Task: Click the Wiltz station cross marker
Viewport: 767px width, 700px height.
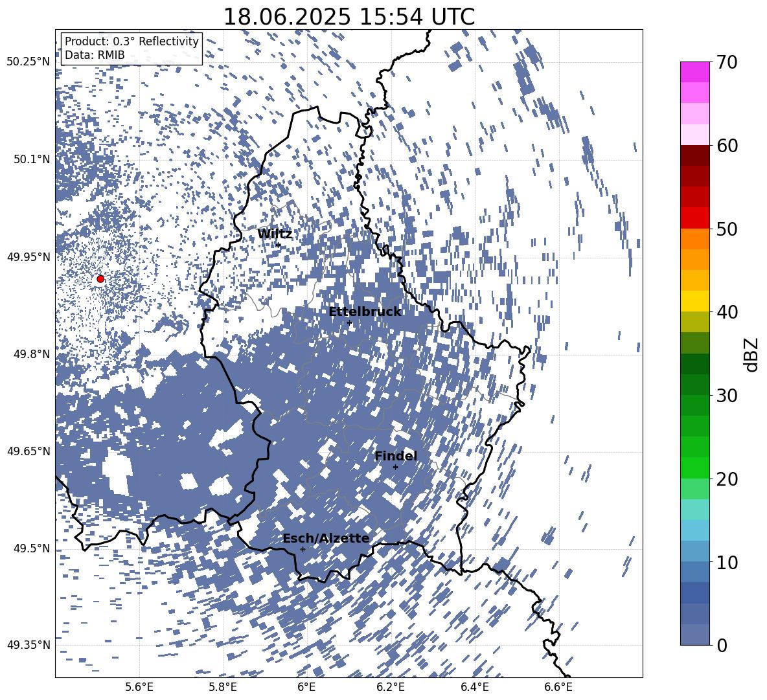Action: click(x=279, y=245)
